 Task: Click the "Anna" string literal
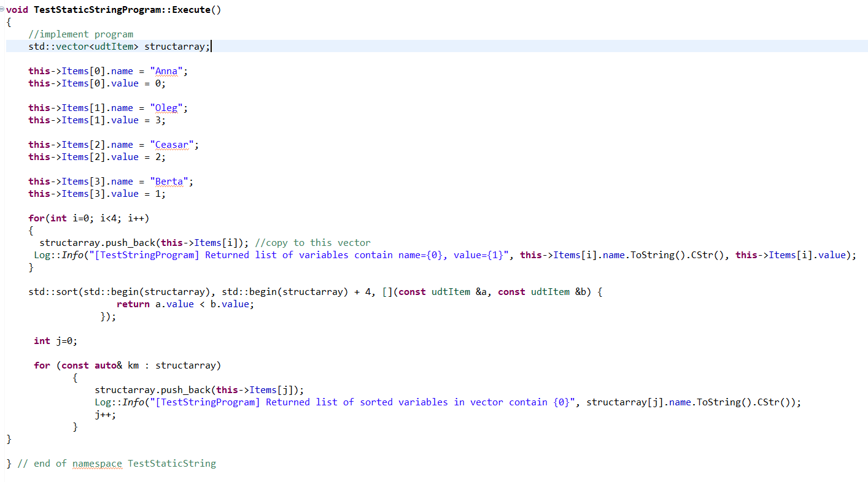pos(166,71)
